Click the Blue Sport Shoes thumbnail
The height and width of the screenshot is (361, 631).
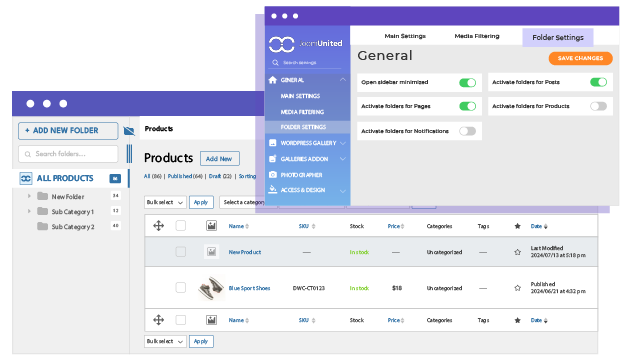(211, 288)
